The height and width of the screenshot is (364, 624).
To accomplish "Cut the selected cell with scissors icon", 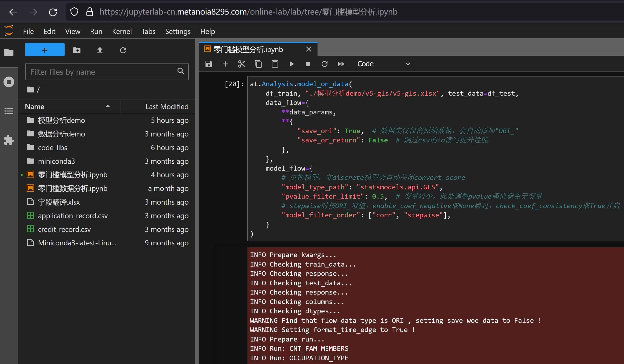I will (241, 64).
